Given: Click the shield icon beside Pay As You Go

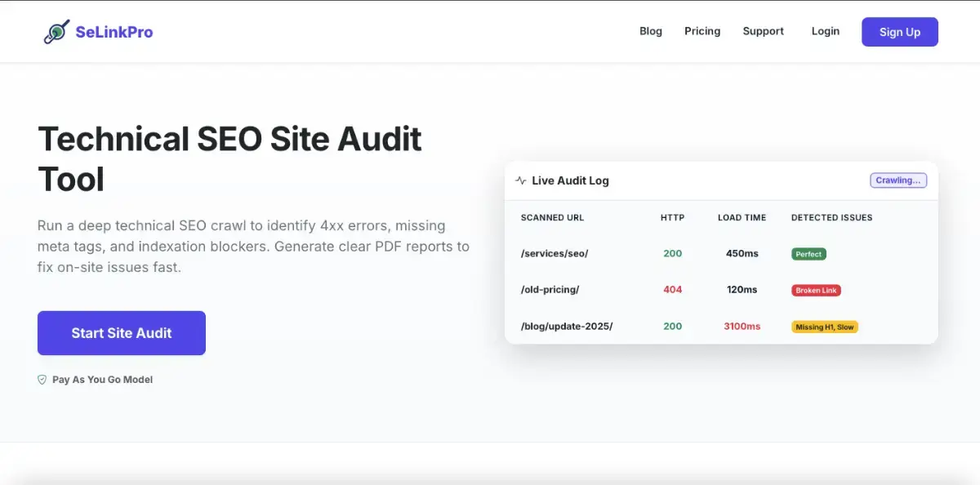Looking at the screenshot, I should (42, 380).
